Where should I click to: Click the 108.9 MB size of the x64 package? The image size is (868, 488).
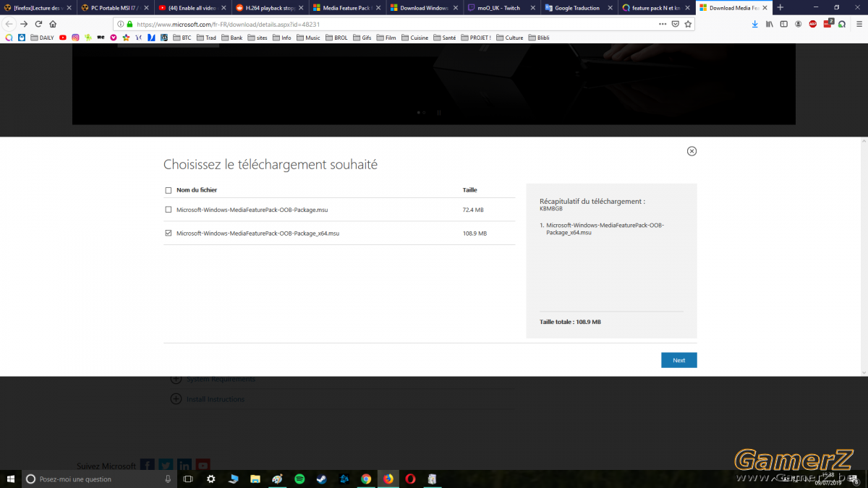(475, 234)
